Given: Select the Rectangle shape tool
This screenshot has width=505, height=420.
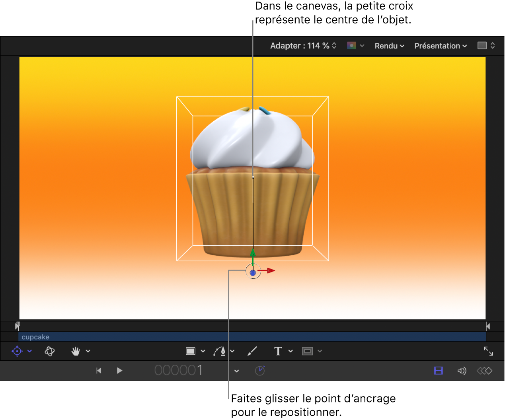Looking at the screenshot, I should [x=191, y=351].
